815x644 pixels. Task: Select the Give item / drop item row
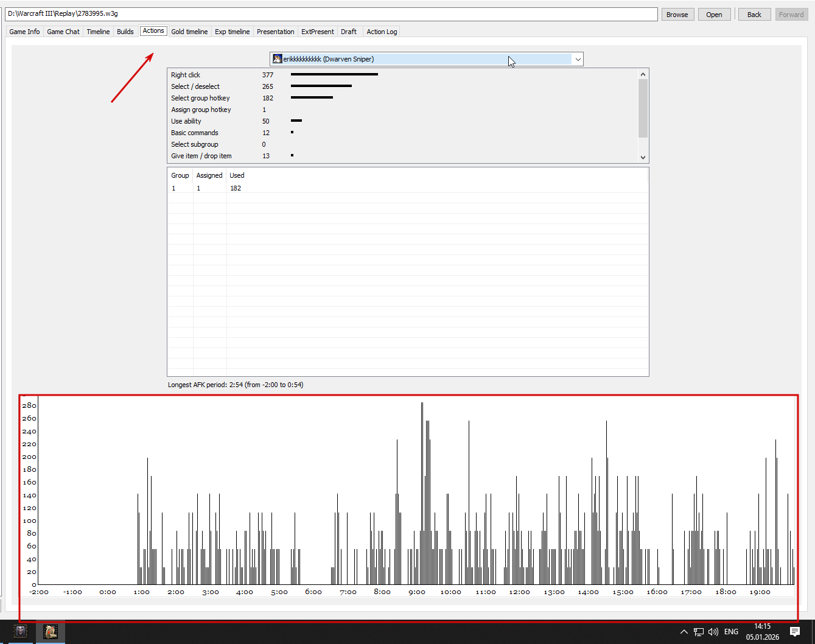pyautogui.click(x=402, y=156)
